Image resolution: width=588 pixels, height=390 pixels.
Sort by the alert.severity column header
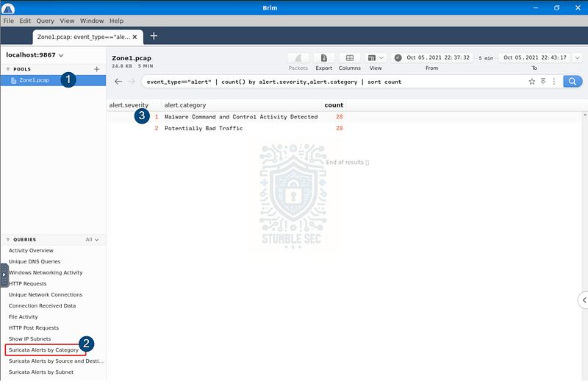[129, 105]
